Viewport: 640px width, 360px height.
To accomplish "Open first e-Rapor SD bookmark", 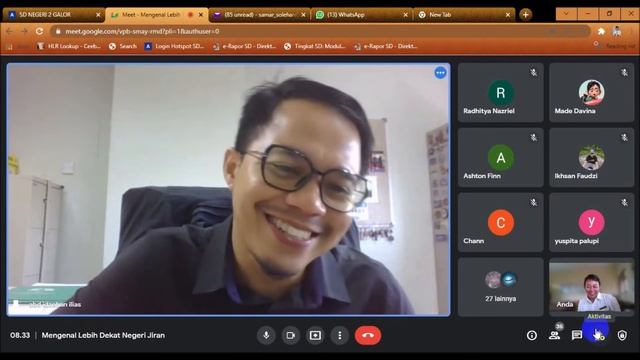I will click(x=244, y=46).
